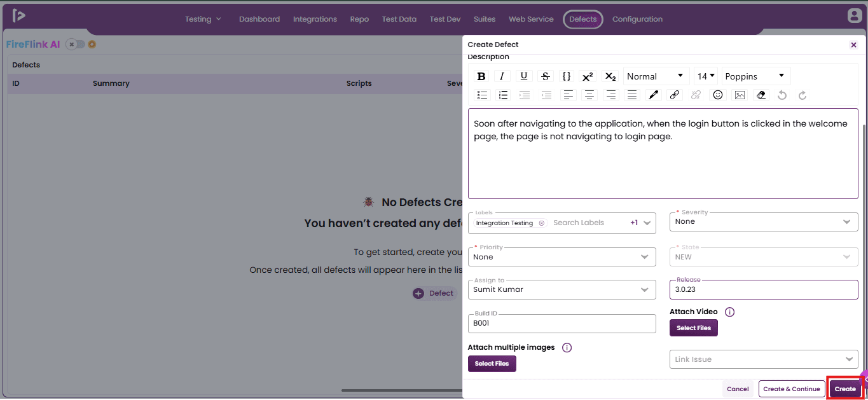Open the Testing project dropdown
The width and height of the screenshot is (868, 400).
pos(203,19)
